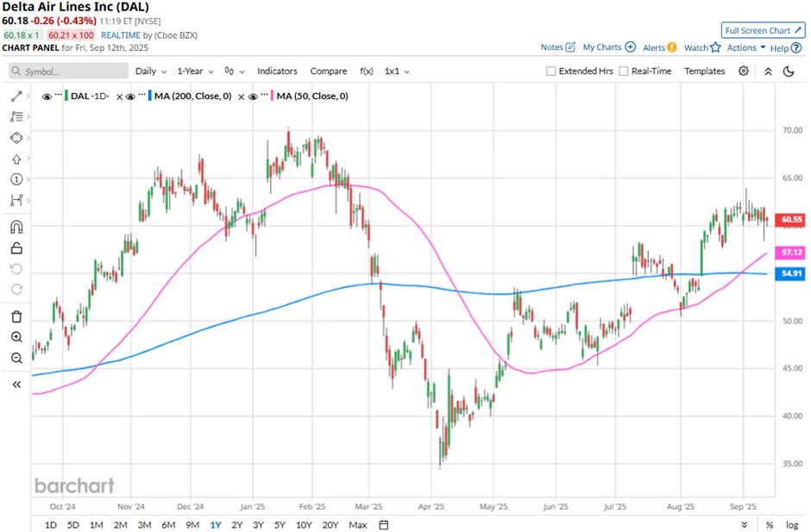Click the Symbol search field

point(69,72)
